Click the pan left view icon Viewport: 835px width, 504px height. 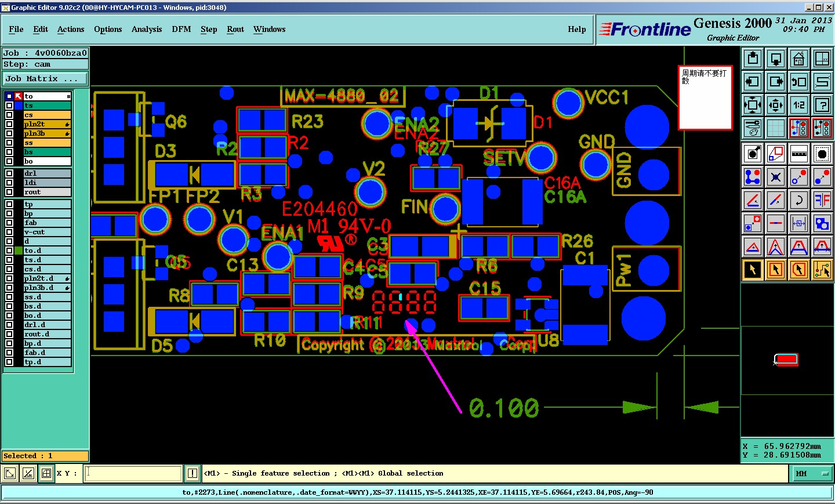pos(753,82)
